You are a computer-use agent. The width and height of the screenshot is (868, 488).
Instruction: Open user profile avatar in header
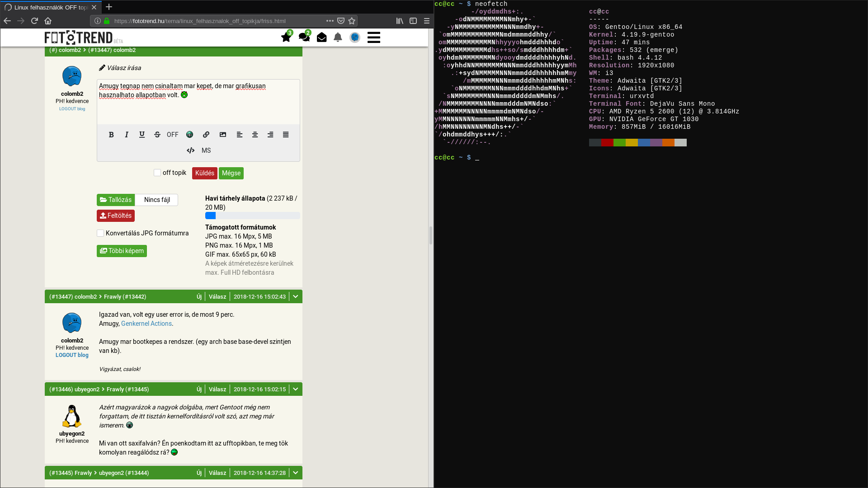coord(355,38)
